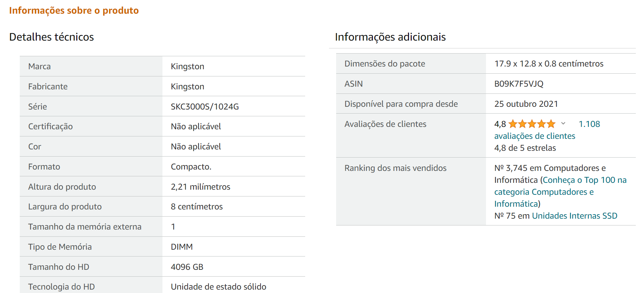The height and width of the screenshot is (293, 644).
Task: Click the 25 outubro 2021 date
Action: [526, 104]
